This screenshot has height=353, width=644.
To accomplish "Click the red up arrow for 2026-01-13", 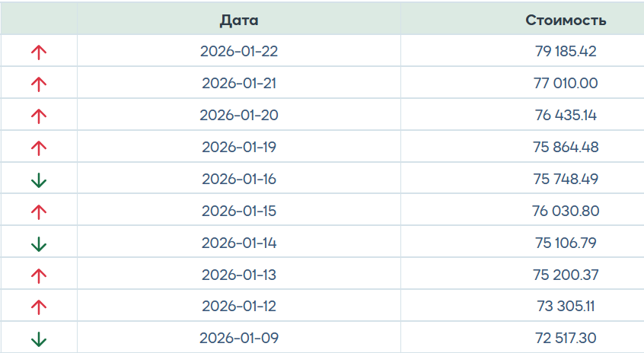I will coord(39,275).
